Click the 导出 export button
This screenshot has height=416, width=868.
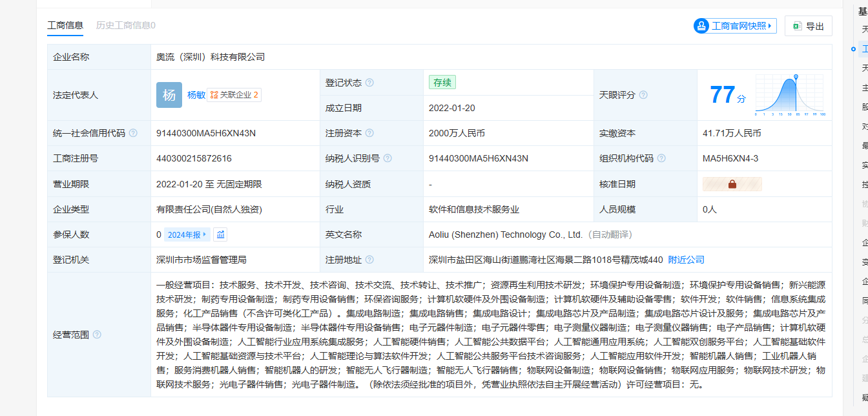(x=808, y=26)
